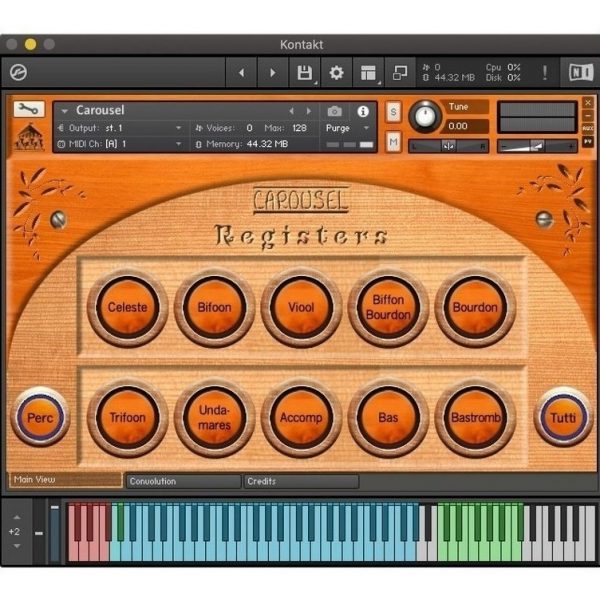The image size is (600, 600).
Task: Click the NI logo button
Action: click(x=580, y=72)
